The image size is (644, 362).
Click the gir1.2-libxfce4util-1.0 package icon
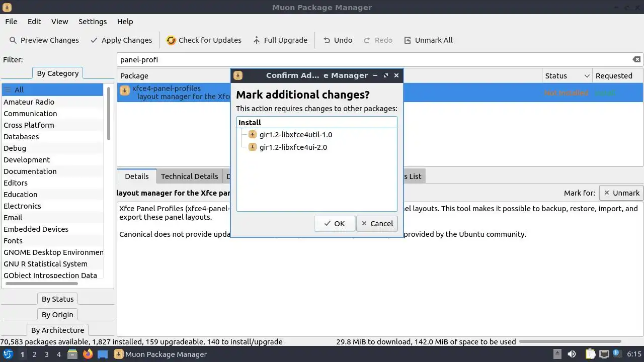point(253,135)
